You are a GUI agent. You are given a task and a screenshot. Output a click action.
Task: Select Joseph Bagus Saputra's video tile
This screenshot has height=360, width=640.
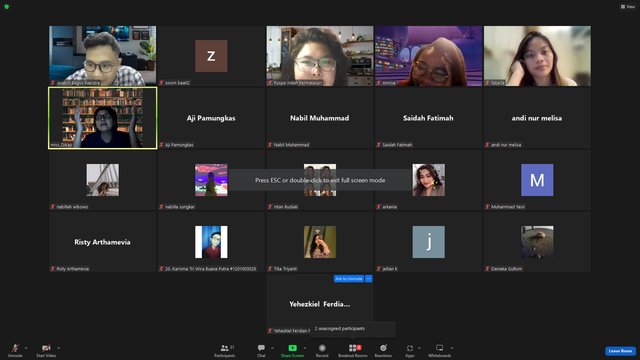coord(102,56)
